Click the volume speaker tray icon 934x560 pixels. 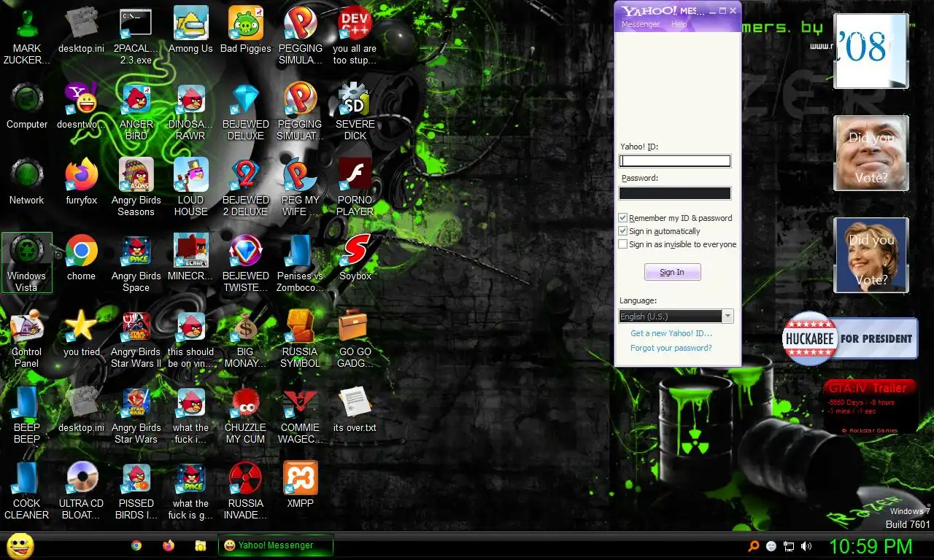(x=806, y=546)
